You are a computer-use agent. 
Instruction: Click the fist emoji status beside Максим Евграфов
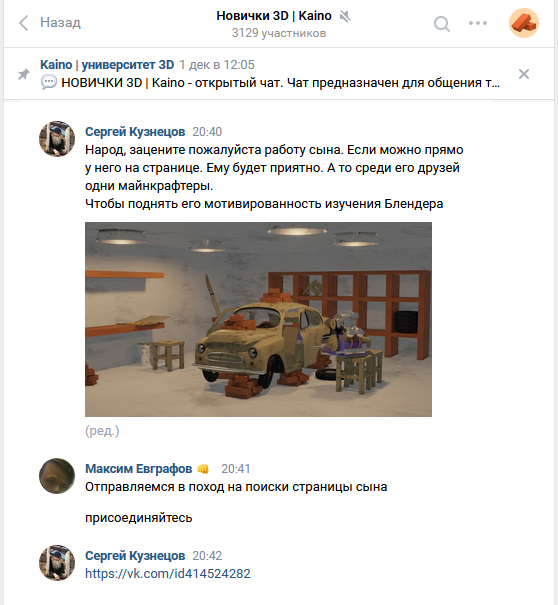pos(203,469)
